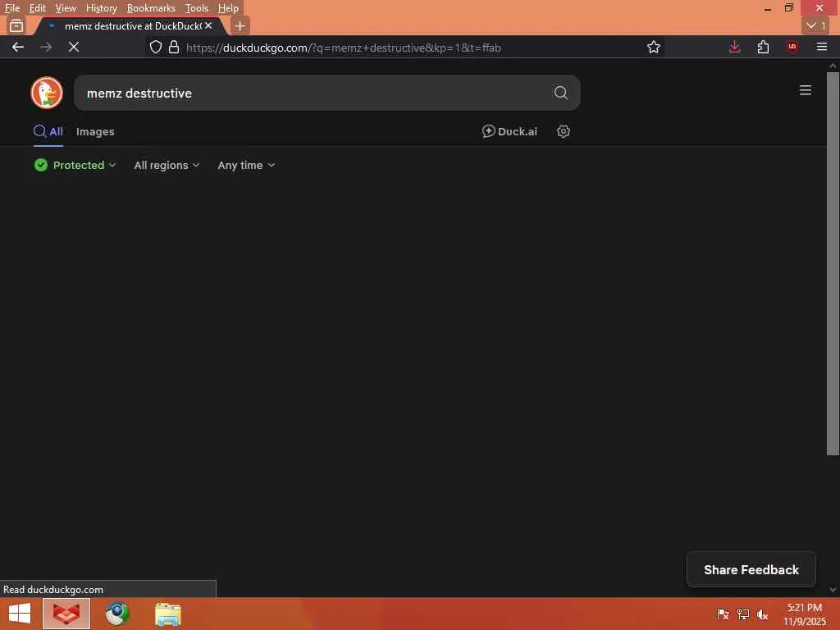Viewport: 840px width, 630px height.
Task: Open search settings gear icon
Action: (563, 131)
